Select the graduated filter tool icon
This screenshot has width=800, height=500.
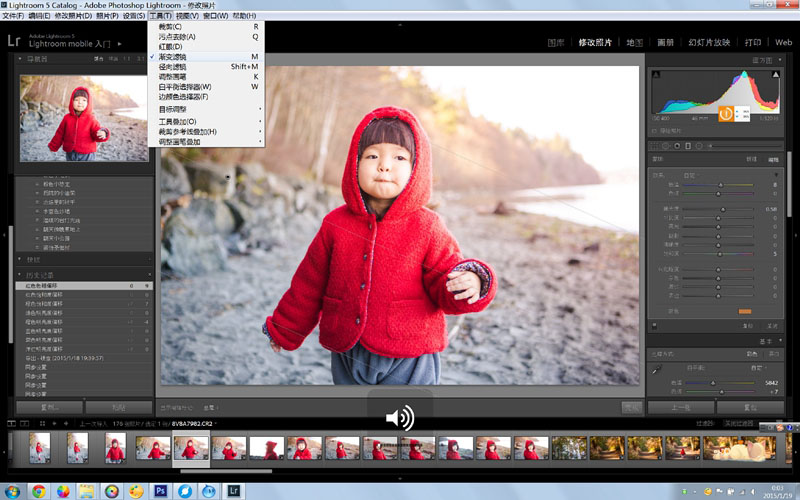(688, 146)
